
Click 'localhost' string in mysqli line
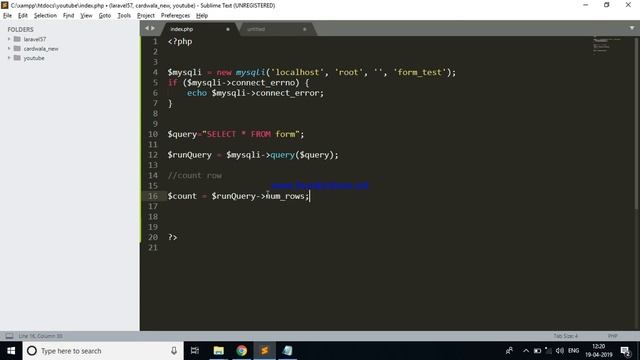click(x=297, y=72)
